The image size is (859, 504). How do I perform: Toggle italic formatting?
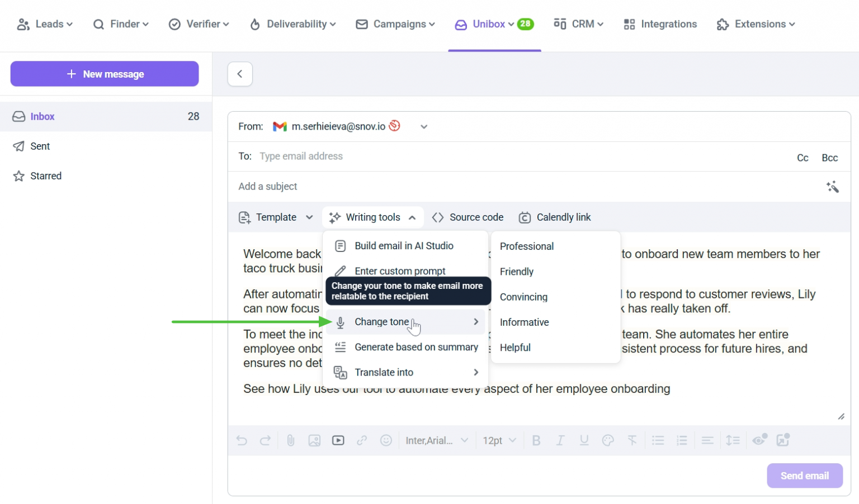(x=560, y=440)
